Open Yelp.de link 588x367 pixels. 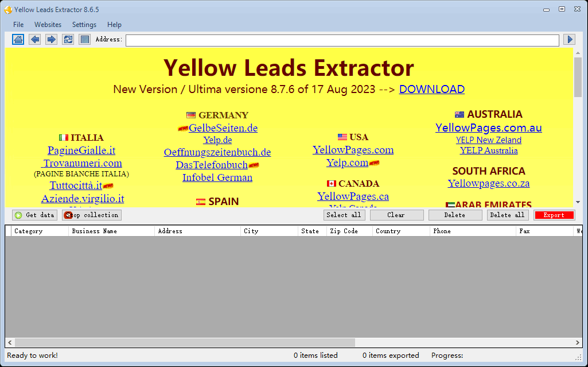tap(217, 140)
